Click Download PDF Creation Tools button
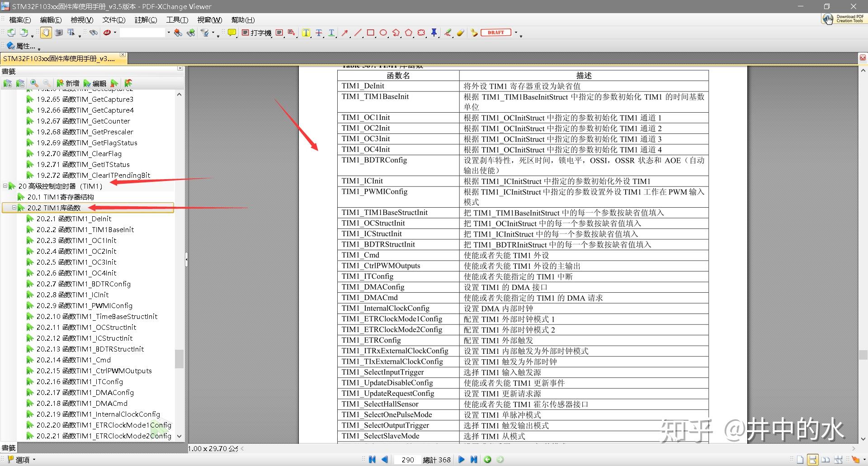868x466 pixels. click(x=844, y=19)
